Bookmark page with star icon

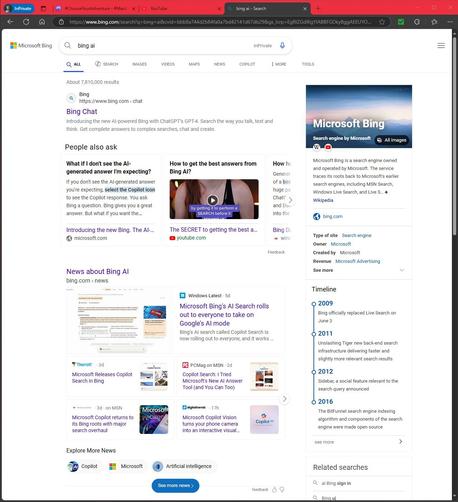click(382, 22)
